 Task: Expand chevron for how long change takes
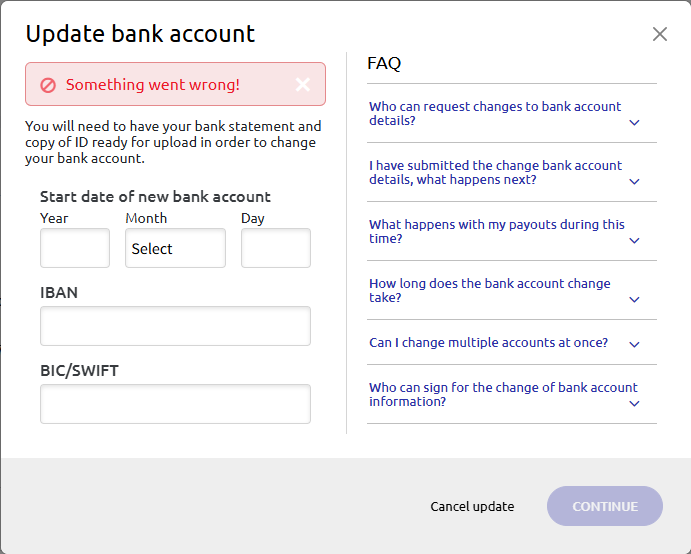coord(634,300)
